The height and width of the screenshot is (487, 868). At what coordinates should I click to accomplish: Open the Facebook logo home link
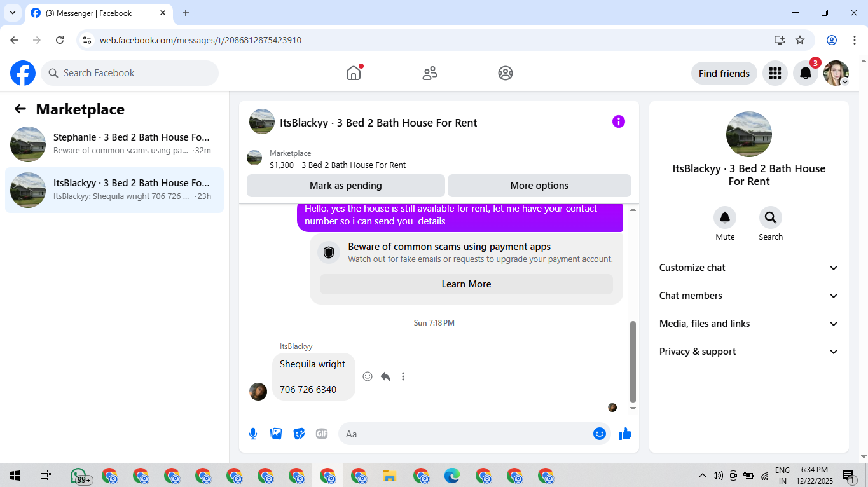pyautogui.click(x=23, y=73)
